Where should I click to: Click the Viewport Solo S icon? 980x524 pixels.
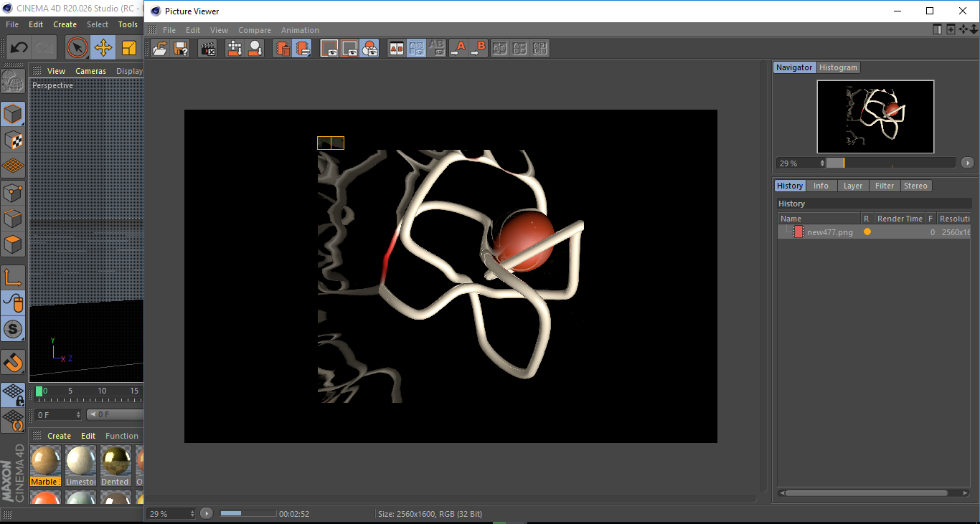tap(13, 330)
